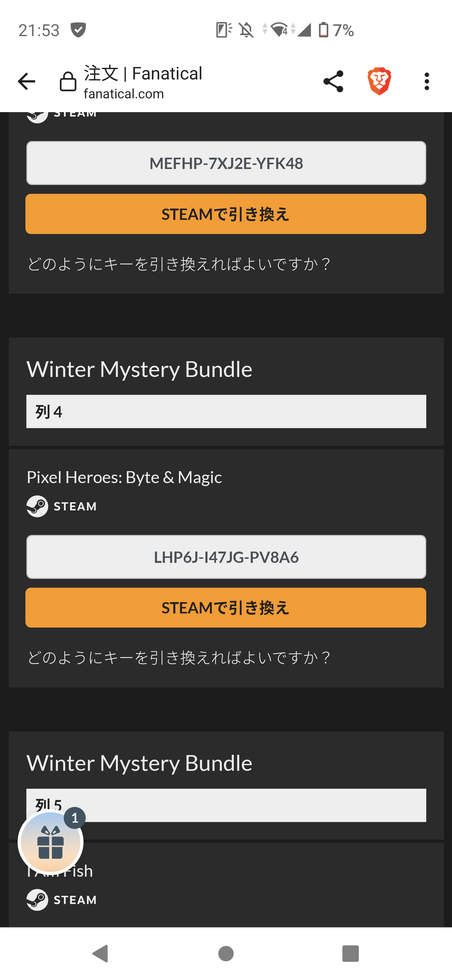Tap Steam logo under I Am Fish
Screen dimensions: 452x980
click(37, 900)
